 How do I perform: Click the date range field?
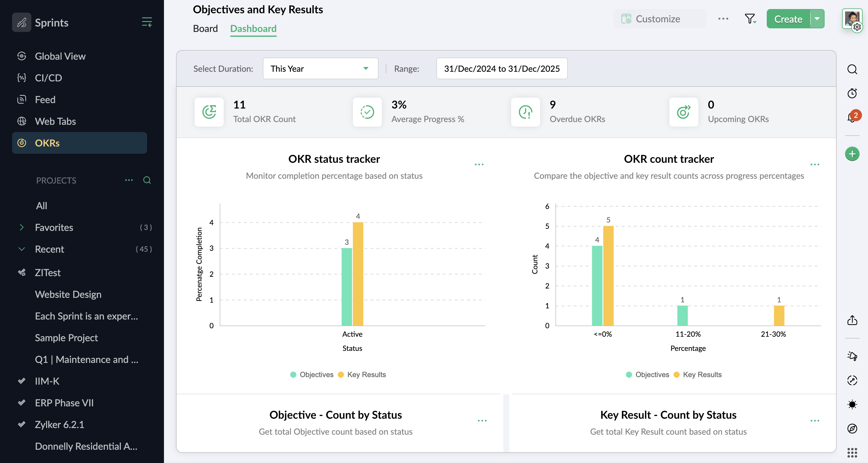[x=502, y=68]
